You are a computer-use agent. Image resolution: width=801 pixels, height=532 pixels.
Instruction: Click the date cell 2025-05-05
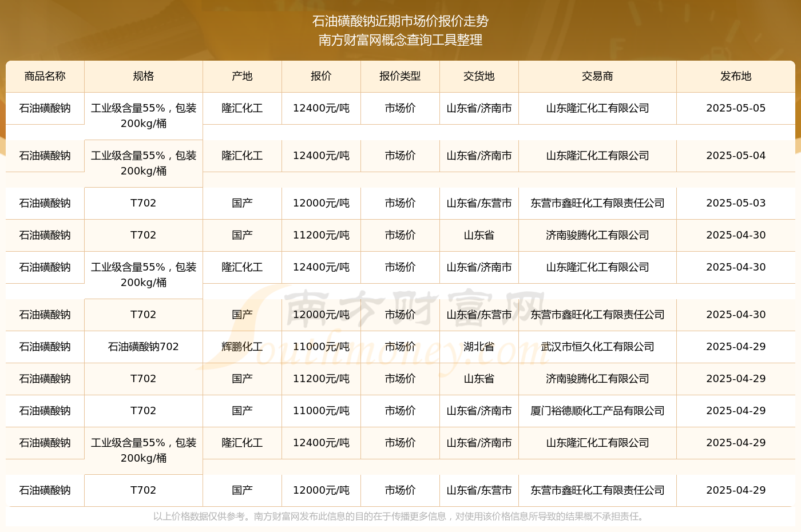click(x=736, y=108)
